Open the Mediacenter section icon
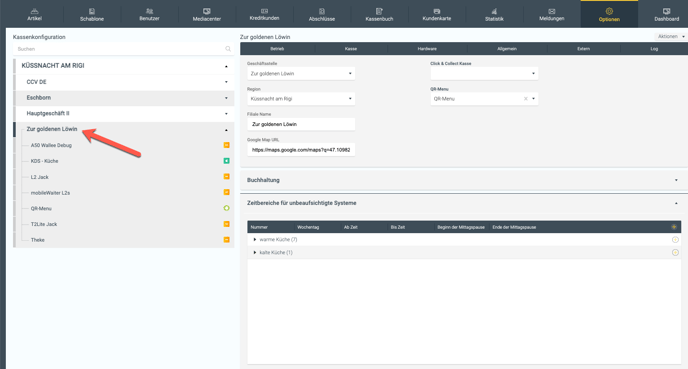Viewport: 688px width, 369px height. [x=207, y=11]
